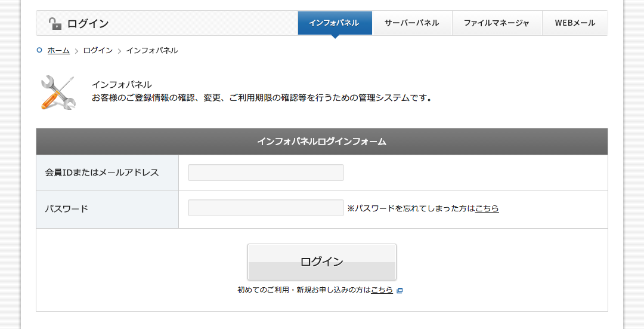644x329 pixels.
Task: Focus the 会員IDまたはメールアドレス input field
Action: click(x=266, y=173)
